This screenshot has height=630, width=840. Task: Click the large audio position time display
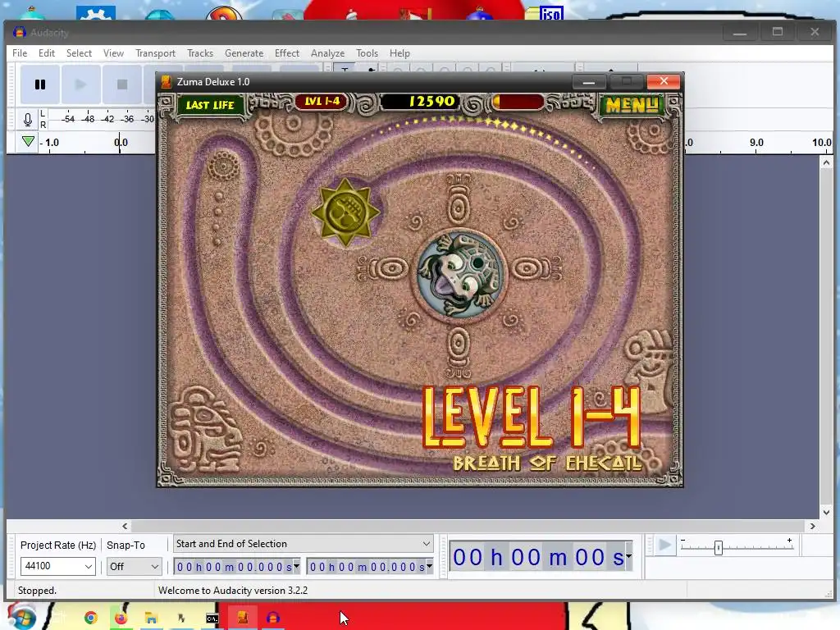pyautogui.click(x=537, y=557)
